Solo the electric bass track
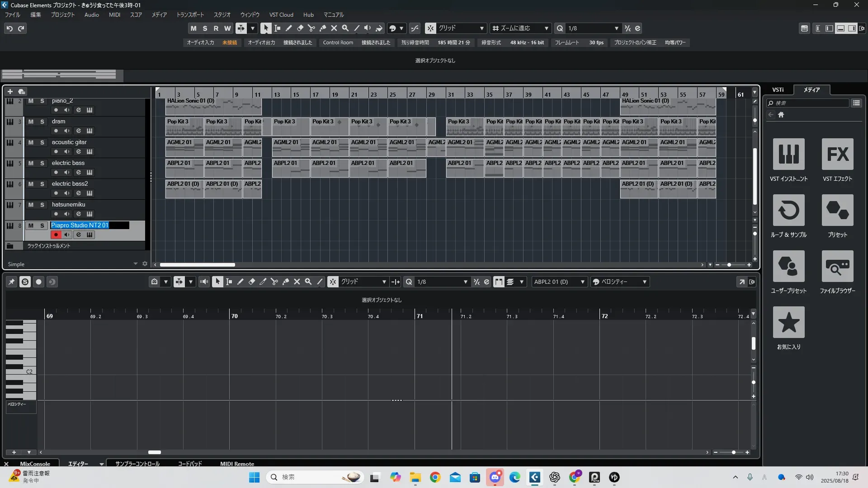Screen dimensions: 868x488 (x=42, y=163)
